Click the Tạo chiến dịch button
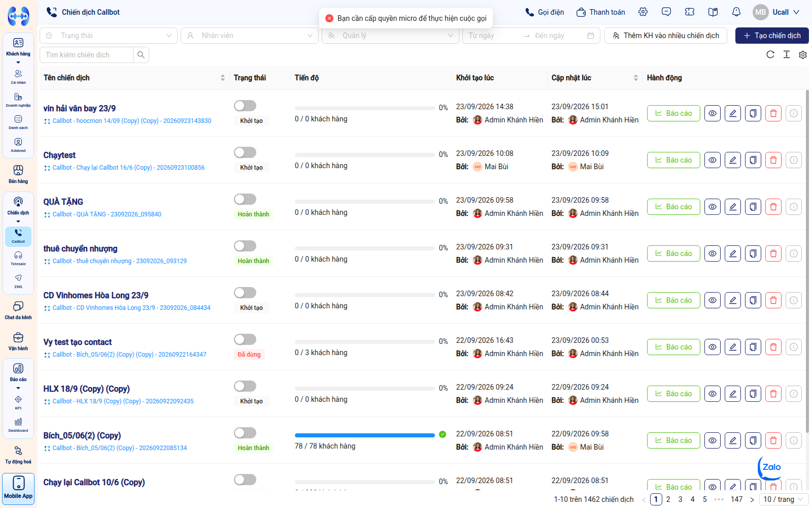 click(772, 36)
